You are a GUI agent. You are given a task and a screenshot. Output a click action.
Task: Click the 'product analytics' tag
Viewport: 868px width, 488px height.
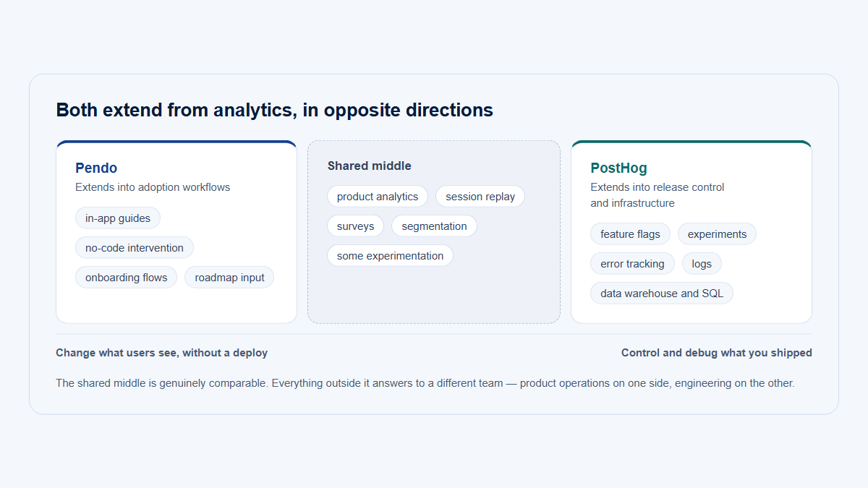click(x=378, y=196)
